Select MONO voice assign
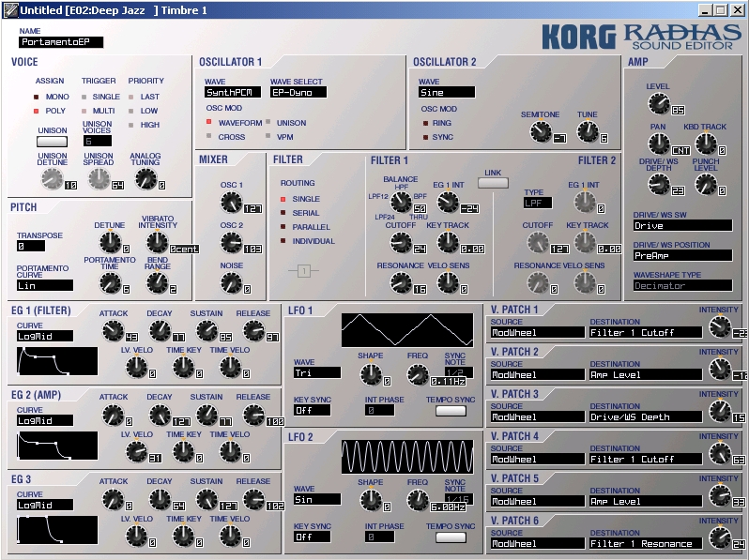The image size is (749, 560). coord(37,97)
